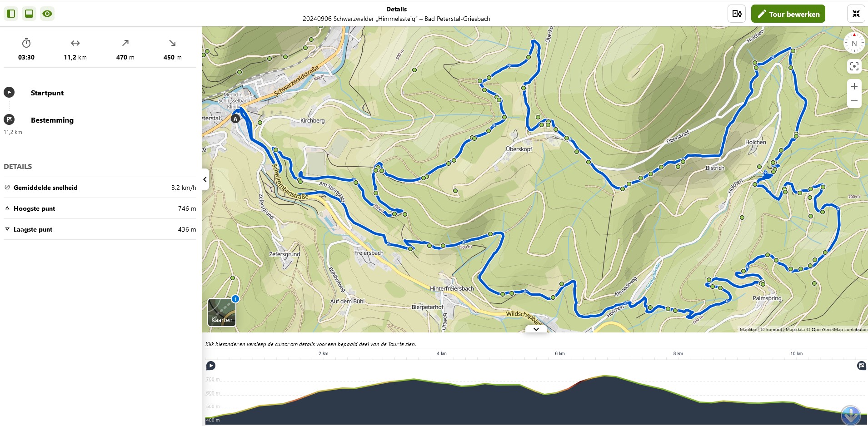868x426 pixels.
Task: Click the blue download arrow button
Action: 851,415
